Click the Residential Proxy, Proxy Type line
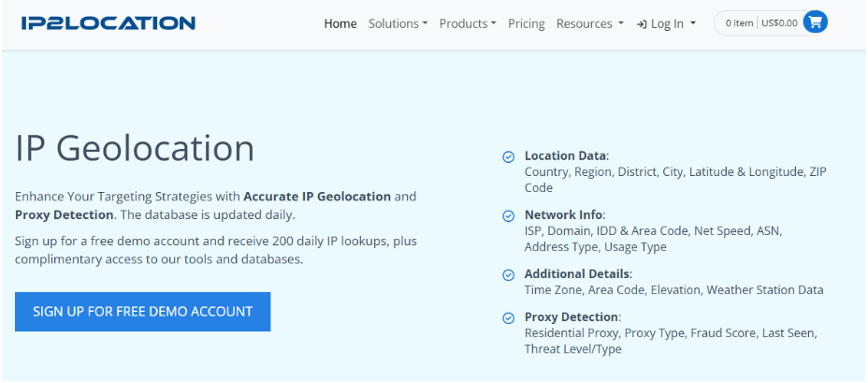Image resolution: width=868 pixels, height=383 pixels. [671, 341]
